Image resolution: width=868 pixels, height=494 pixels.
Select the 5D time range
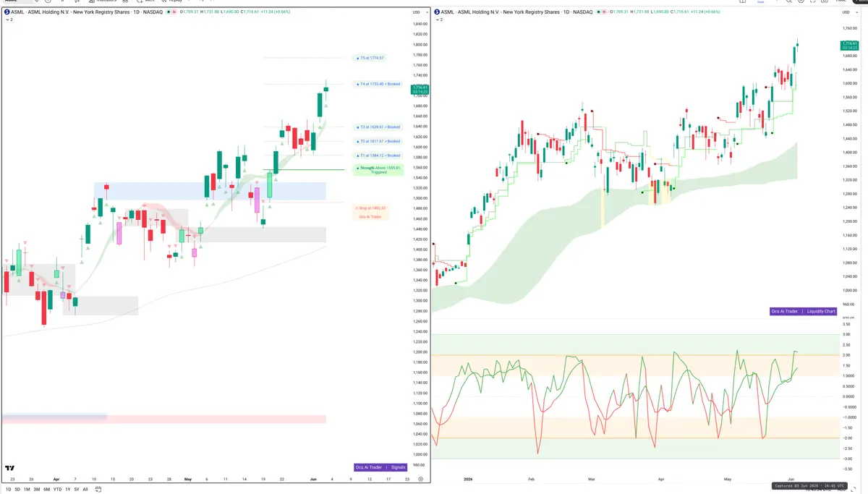click(x=18, y=490)
